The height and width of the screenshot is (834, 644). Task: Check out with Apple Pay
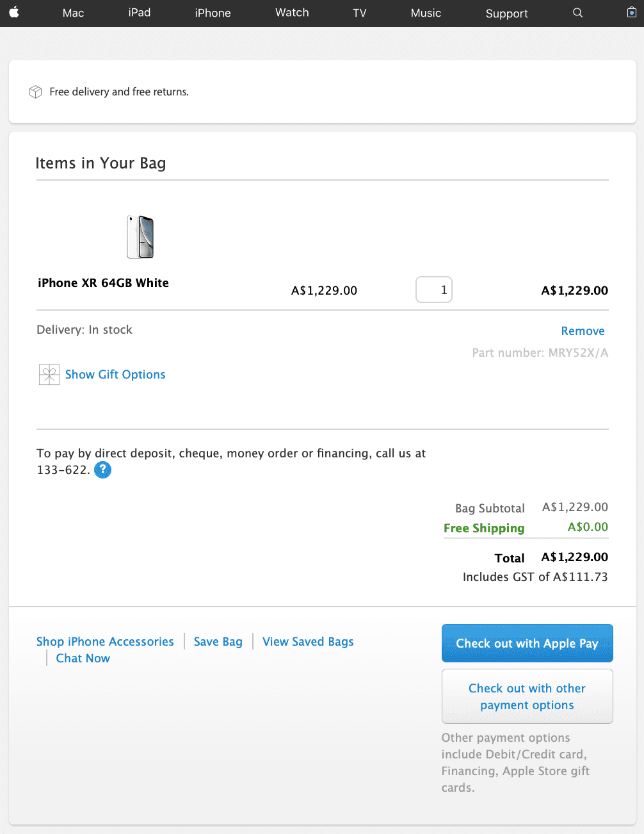tap(527, 643)
